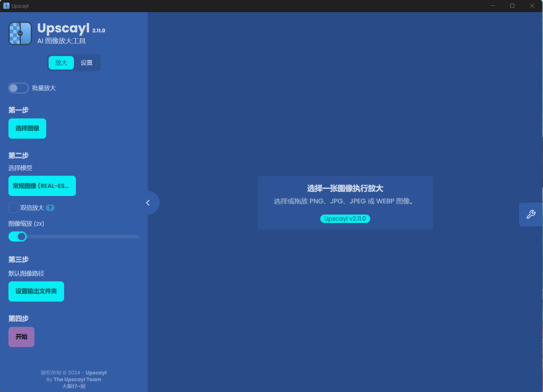
Task: Collapse the sidebar with the left chevron
Action: 148,203
